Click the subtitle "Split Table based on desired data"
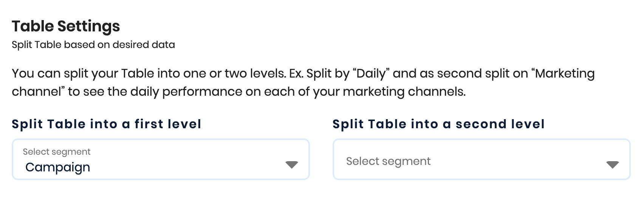The height and width of the screenshot is (199, 644). tap(93, 45)
